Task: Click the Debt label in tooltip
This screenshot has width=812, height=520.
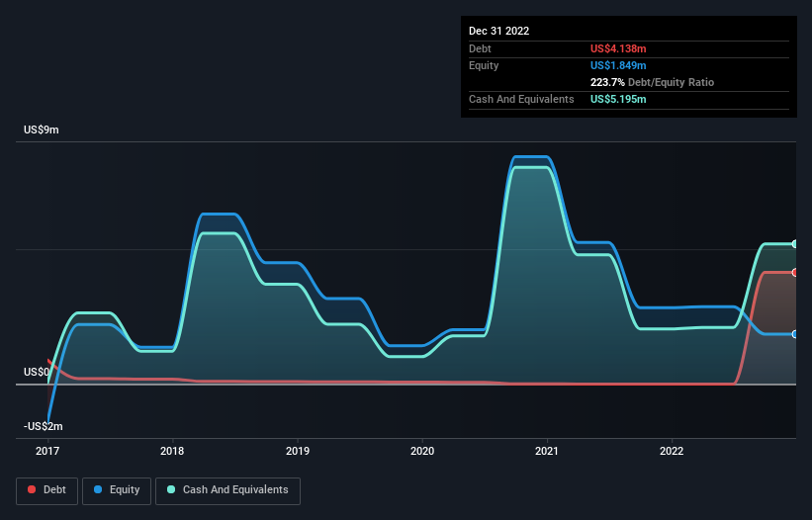Action: tap(480, 48)
